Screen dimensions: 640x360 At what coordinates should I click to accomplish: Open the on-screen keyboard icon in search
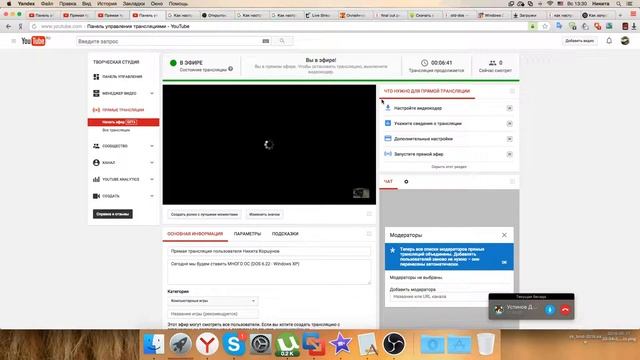pos(265,41)
